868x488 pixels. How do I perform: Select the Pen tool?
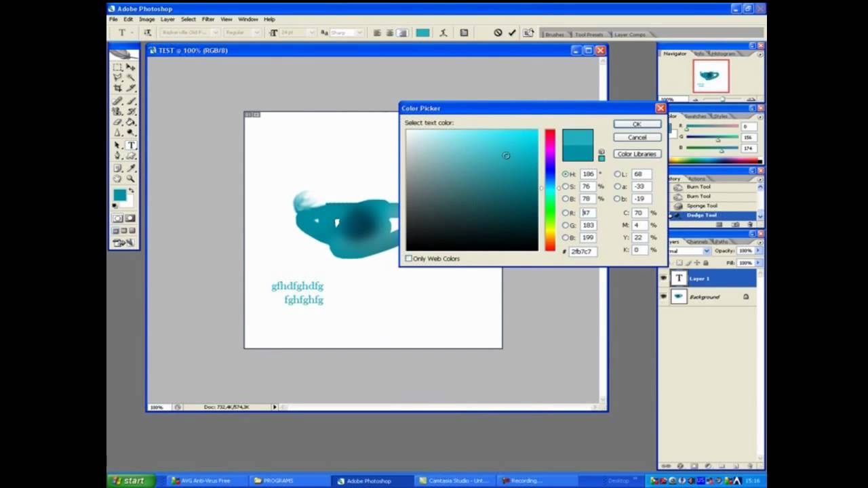tap(118, 155)
